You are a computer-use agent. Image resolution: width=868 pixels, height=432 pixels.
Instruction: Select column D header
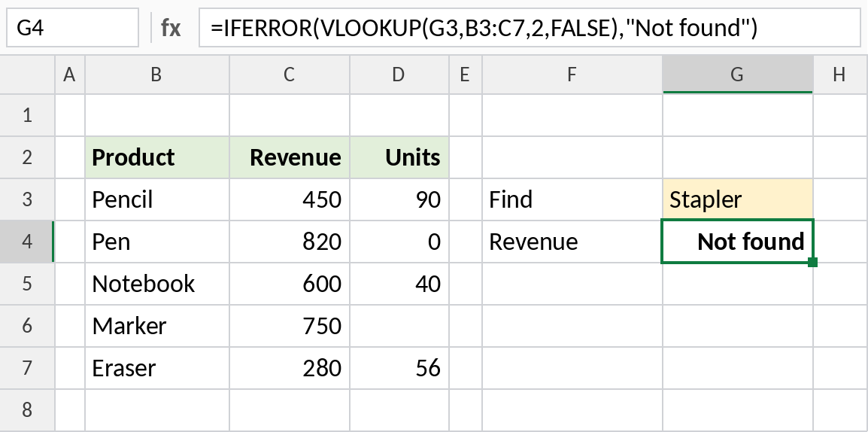tap(399, 75)
